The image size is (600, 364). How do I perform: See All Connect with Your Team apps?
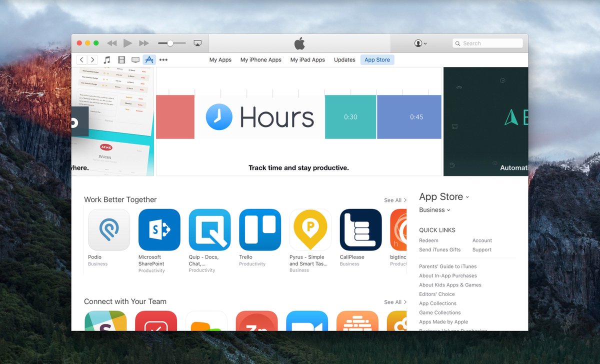[x=395, y=302]
